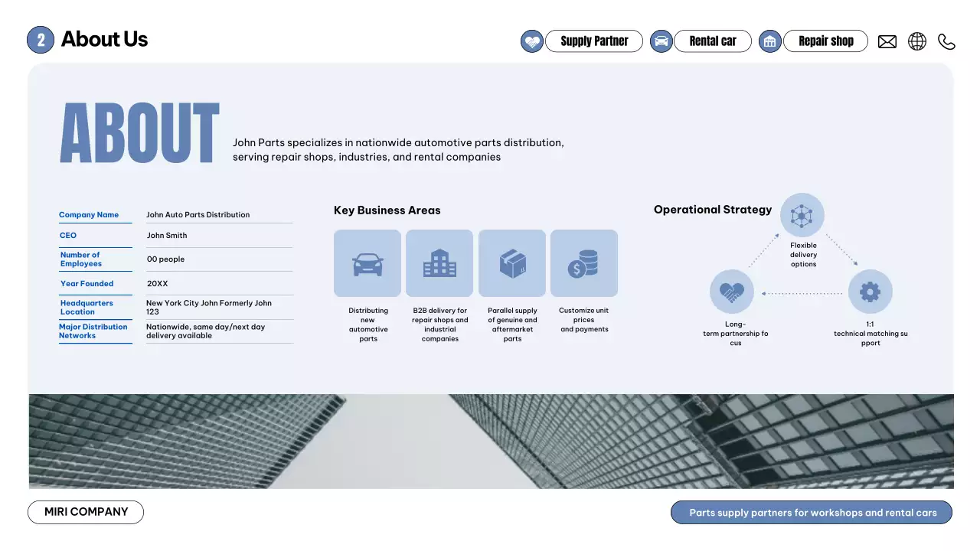The image size is (980, 551).
Task: Click the globe website icon
Action: [916, 41]
